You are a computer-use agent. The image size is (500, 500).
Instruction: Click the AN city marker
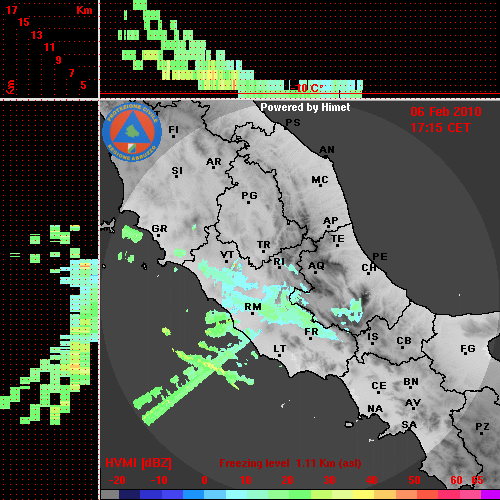[x=327, y=152]
